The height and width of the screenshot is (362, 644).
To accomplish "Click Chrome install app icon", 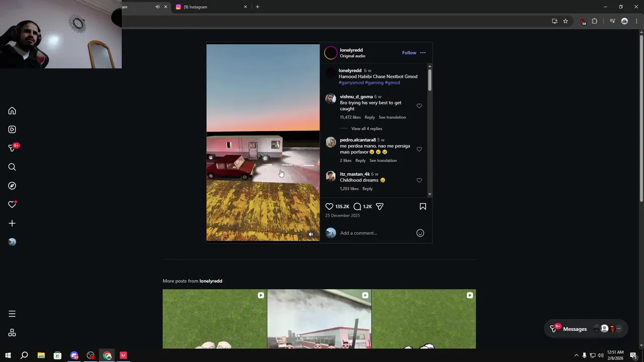I will pos(554,21).
